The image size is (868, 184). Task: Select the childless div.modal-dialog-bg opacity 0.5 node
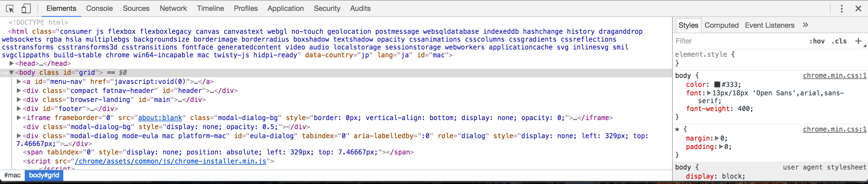(166, 127)
